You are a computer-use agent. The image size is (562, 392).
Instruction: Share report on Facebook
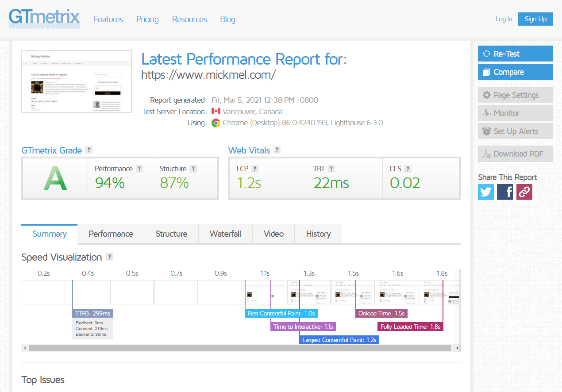[505, 192]
